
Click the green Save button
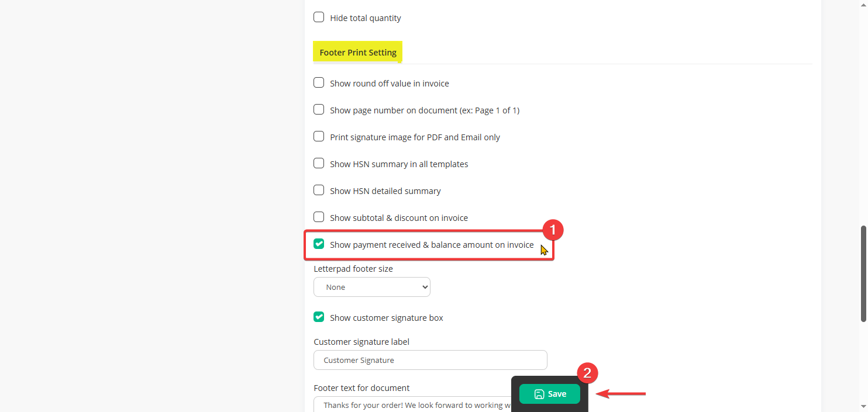[x=549, y=394]
